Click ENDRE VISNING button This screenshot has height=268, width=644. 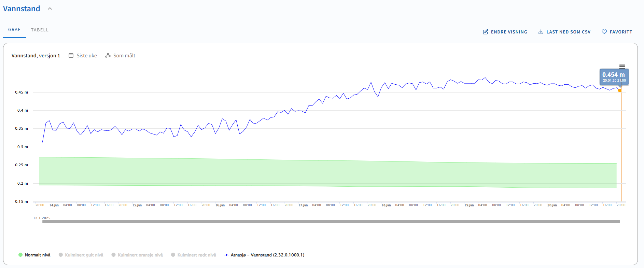[x=505, y=32]
